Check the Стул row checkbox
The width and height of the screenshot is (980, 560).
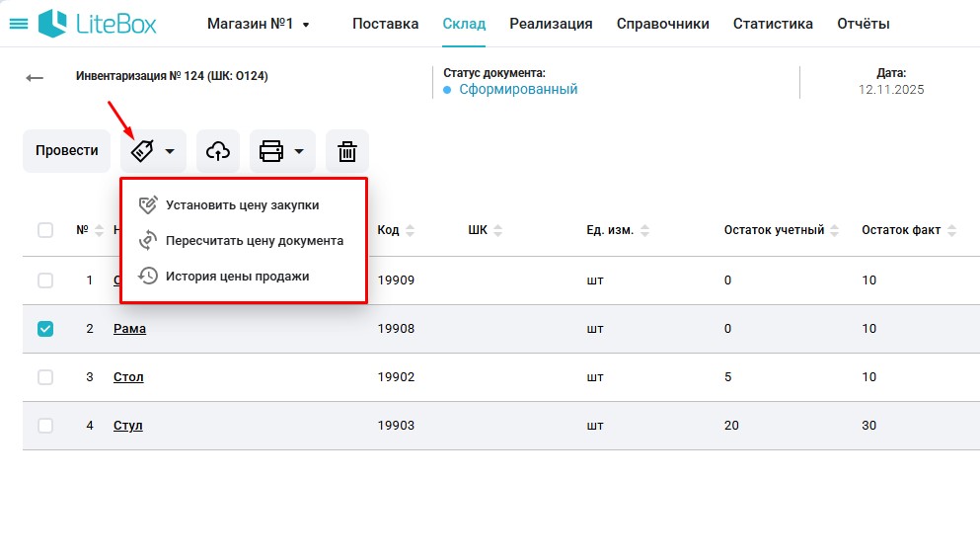45,426
